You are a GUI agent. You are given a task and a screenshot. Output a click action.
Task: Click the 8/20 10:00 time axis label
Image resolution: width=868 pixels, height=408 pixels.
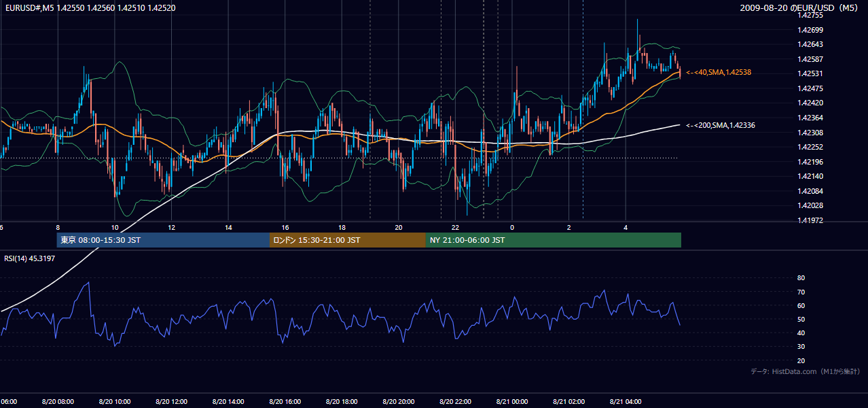coord(115,402)
